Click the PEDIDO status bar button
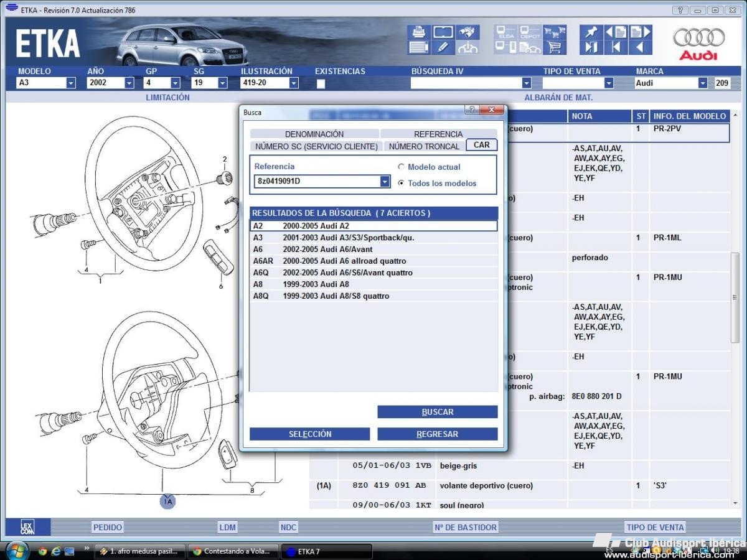Viewport: 747px width, 560px height. click(x=108, y=527)
